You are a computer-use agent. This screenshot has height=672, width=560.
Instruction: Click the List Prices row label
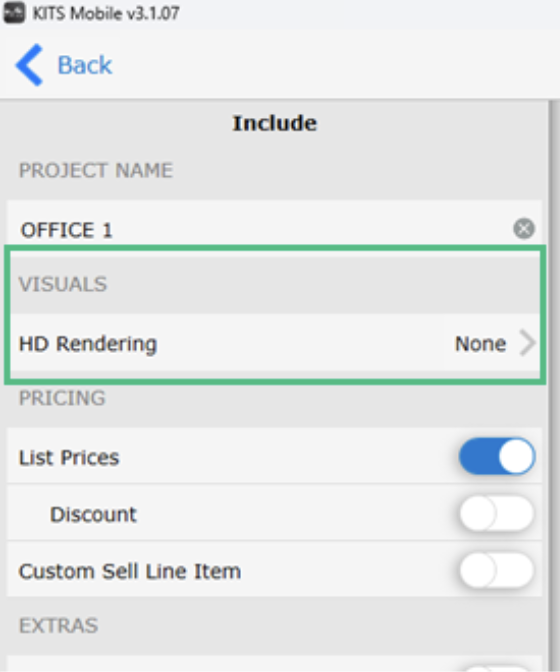[x=69, y=457]
